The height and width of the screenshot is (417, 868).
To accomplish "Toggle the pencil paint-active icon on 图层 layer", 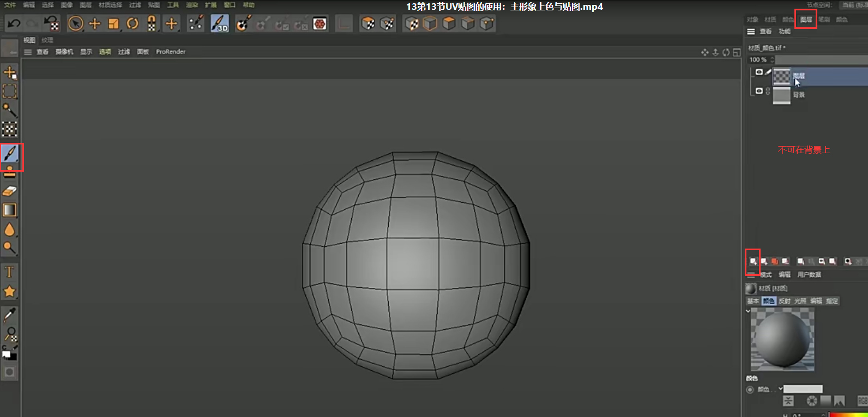I will 768,72.
